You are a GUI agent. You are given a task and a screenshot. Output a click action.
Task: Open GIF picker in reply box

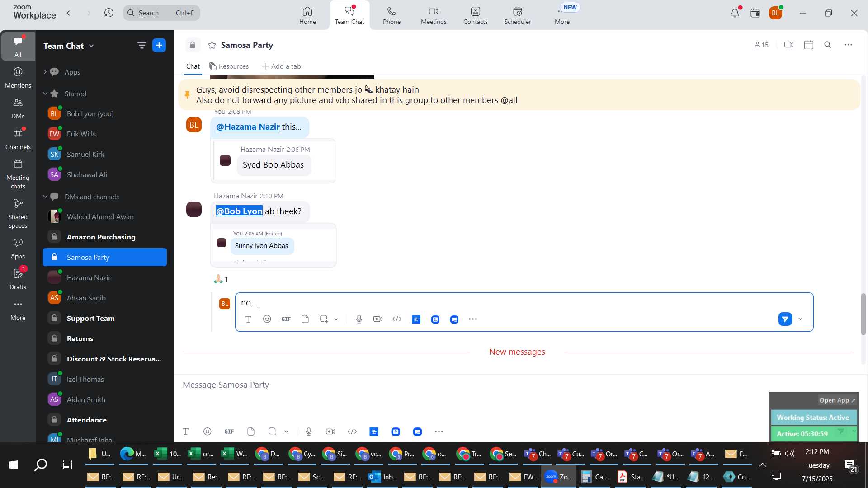point(286,319)
